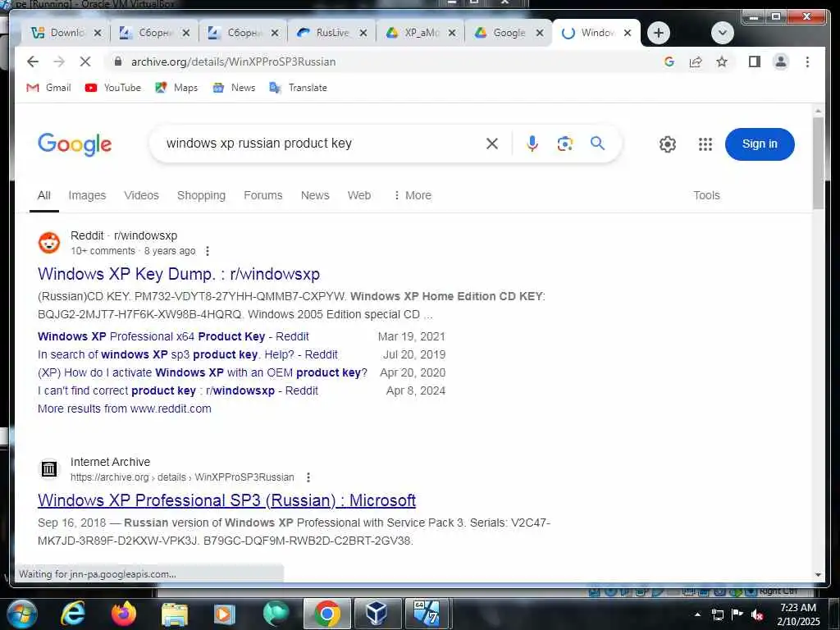Image resolution: width=840 pixels, height=630 pixels.
Task: Open a new tab with the plus button
Action: 659,33
